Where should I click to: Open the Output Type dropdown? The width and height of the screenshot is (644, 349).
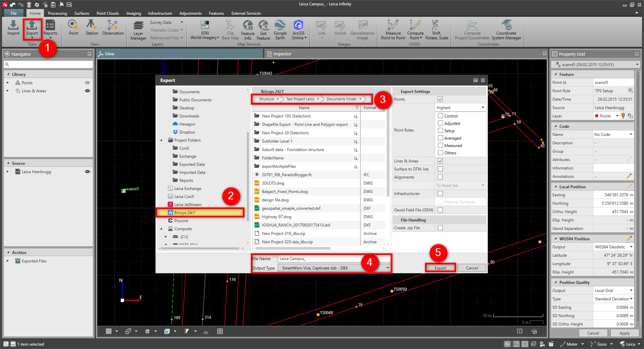[388, 268]
